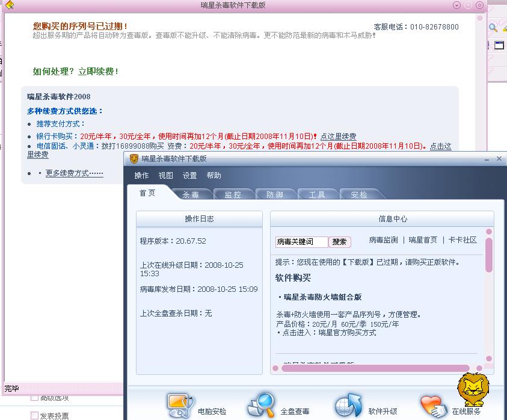This screenshot has height=420, width=507.
Task: Click 完毕 status bar text
Action: click(11, 389)
